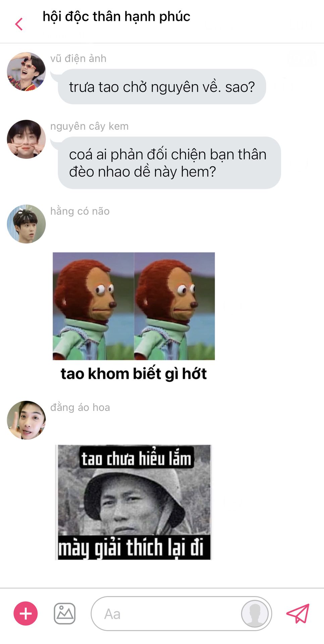324x644 pixels.
Task: Open the pink plus attachment button
Action: click(25, 613)
